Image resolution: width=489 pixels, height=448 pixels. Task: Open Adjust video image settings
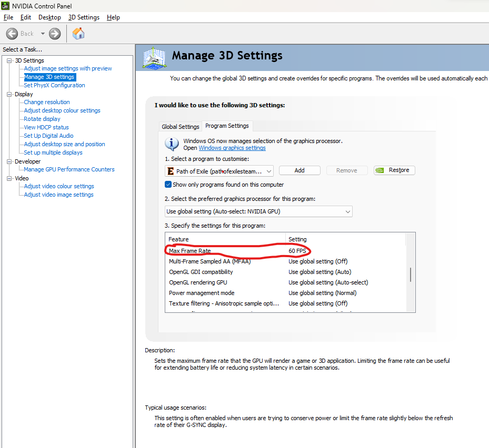point(58,195)
